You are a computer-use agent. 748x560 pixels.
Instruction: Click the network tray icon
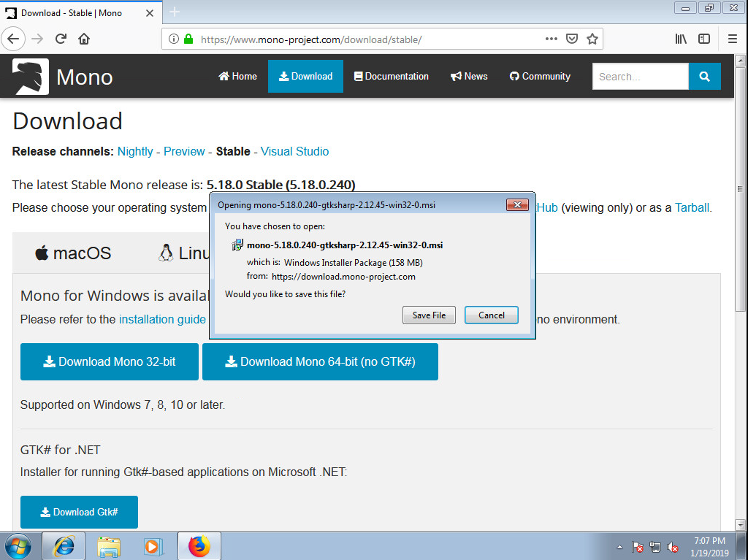pos(655,547)
